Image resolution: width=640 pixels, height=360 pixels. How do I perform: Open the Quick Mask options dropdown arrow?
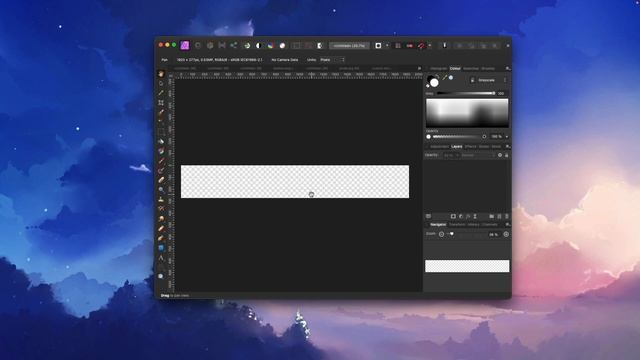pos(387,46)
